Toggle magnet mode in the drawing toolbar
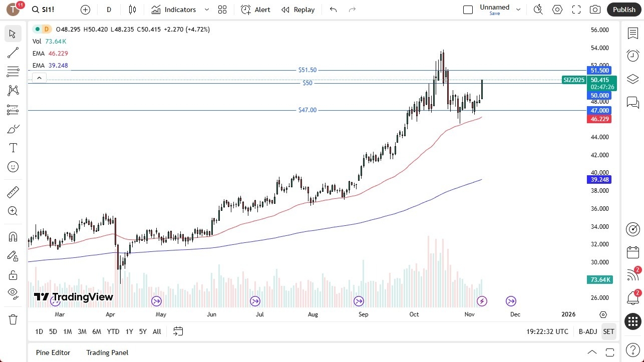644x362 pixels. pyautogui.click(x=13, y=236)
